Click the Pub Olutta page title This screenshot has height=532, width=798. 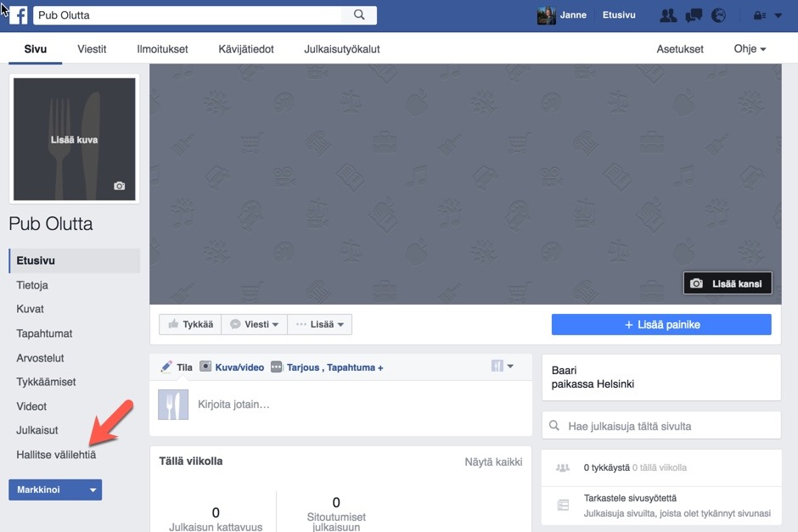pyautogui.click(x=51, y=224)
